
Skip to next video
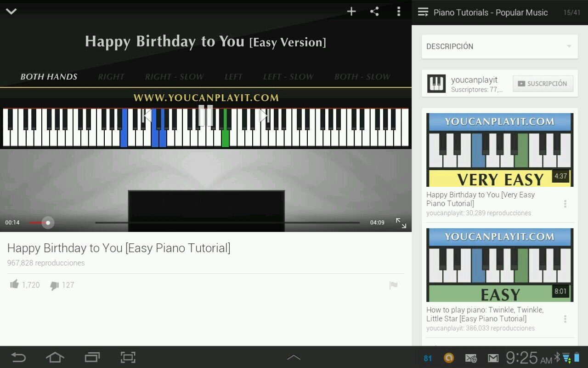264,115
